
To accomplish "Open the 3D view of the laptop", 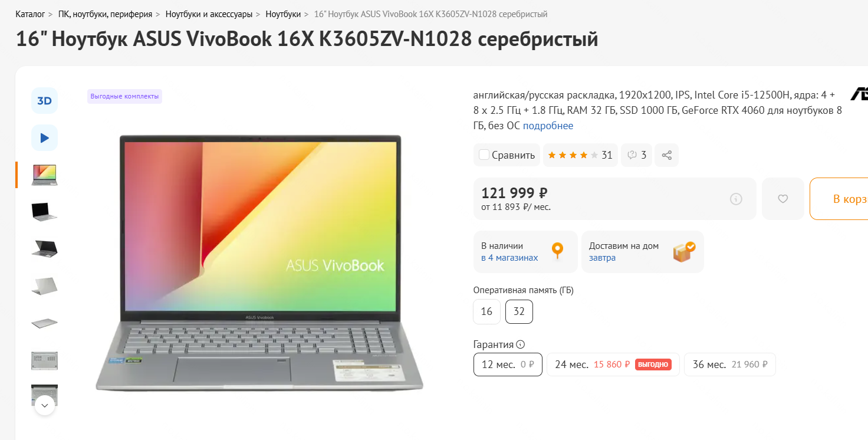I will click(x=44, y=101).
